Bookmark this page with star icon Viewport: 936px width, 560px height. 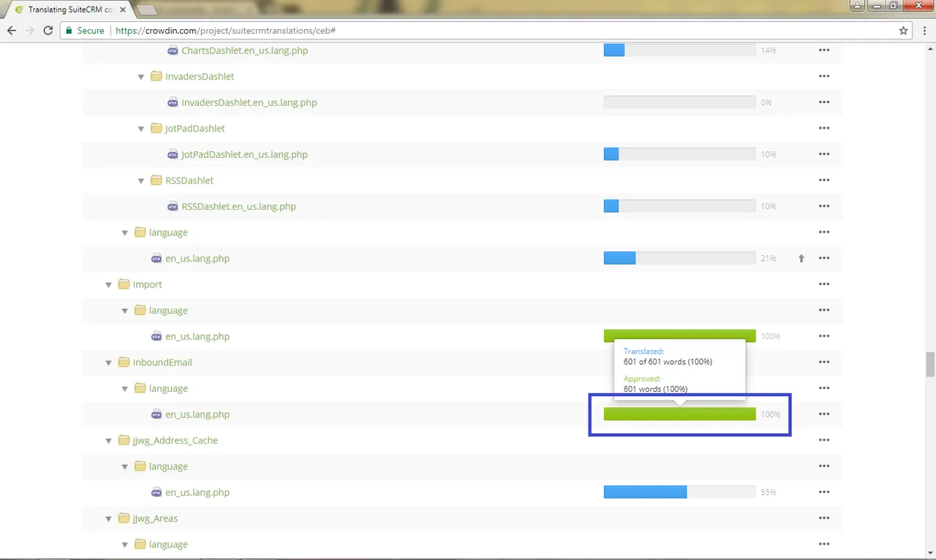pyautogui.click(x=904, y=31)
